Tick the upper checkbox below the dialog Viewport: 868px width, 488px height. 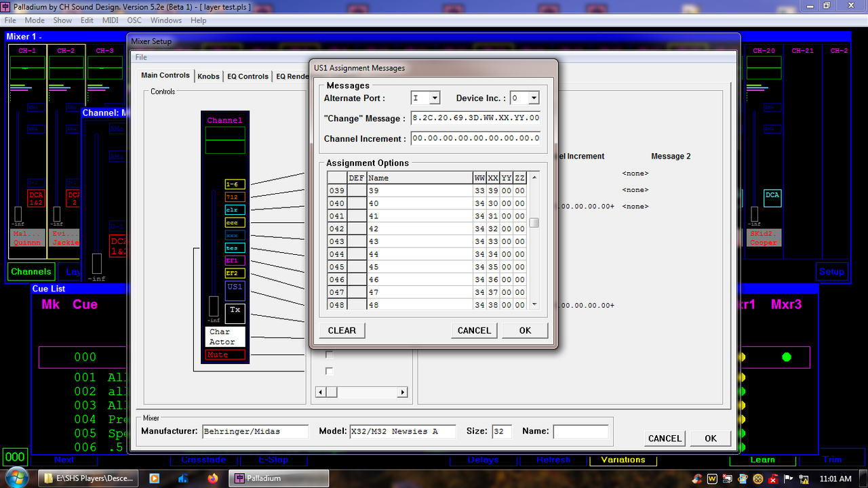(x=330, y=354)
